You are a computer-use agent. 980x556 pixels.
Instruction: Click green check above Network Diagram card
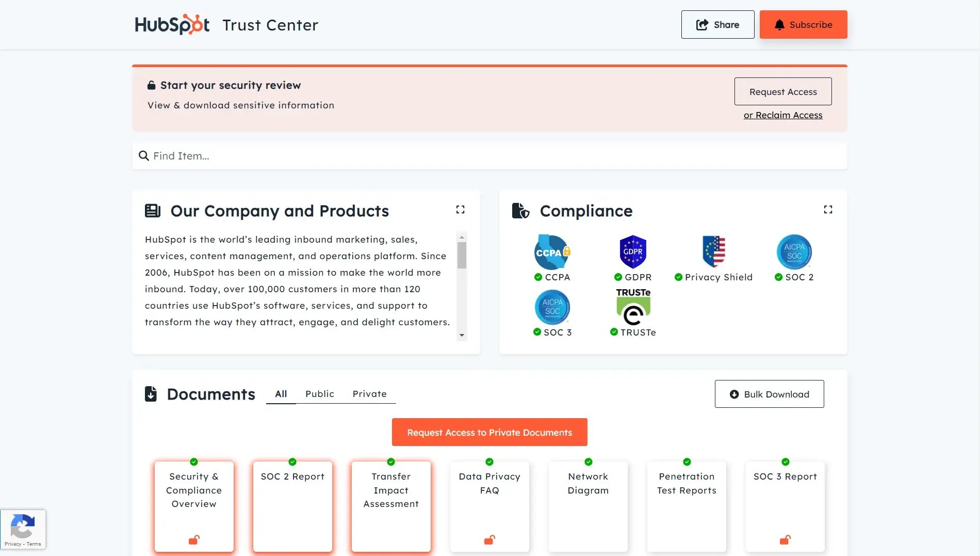pyautogui.click(x=588, y=462)
